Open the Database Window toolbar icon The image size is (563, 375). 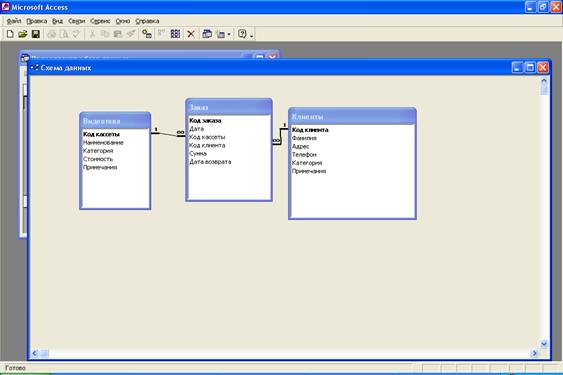pyautogui.click(x=207, y=34)
